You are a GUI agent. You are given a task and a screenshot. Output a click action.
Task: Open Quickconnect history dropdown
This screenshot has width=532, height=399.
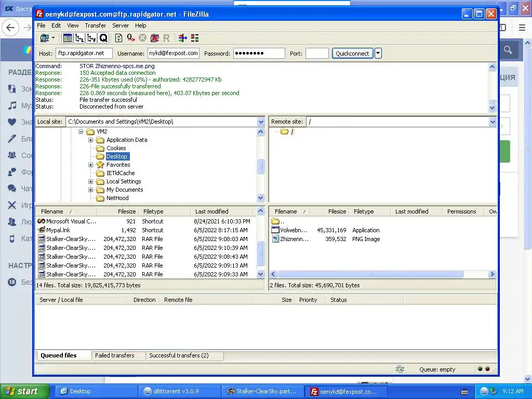378,54
